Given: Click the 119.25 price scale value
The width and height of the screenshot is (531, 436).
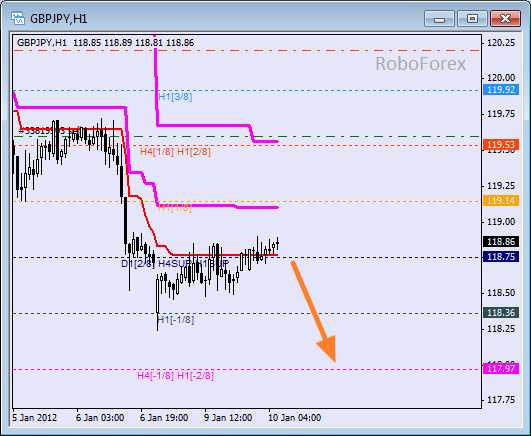Looking at the screenshot, I should (501, 186).
